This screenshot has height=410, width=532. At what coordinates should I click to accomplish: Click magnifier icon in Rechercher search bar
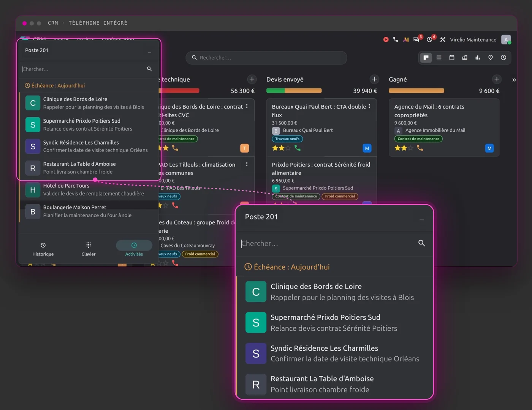pos(194,58)
